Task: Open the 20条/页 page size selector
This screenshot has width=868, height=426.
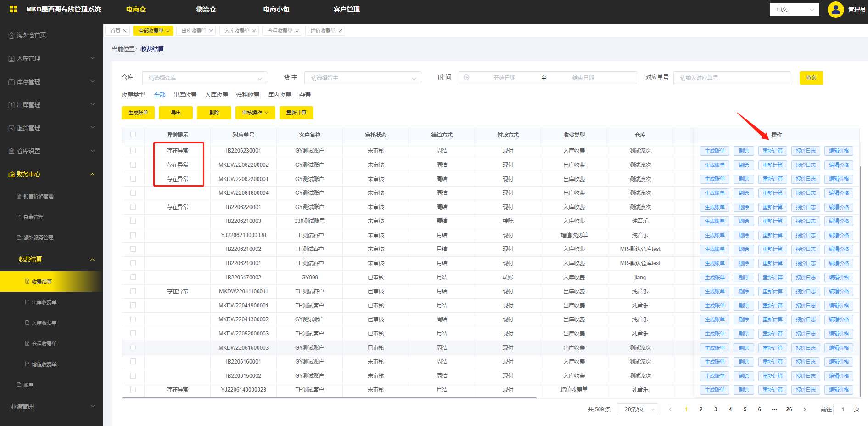Action: tap(638, 409)
